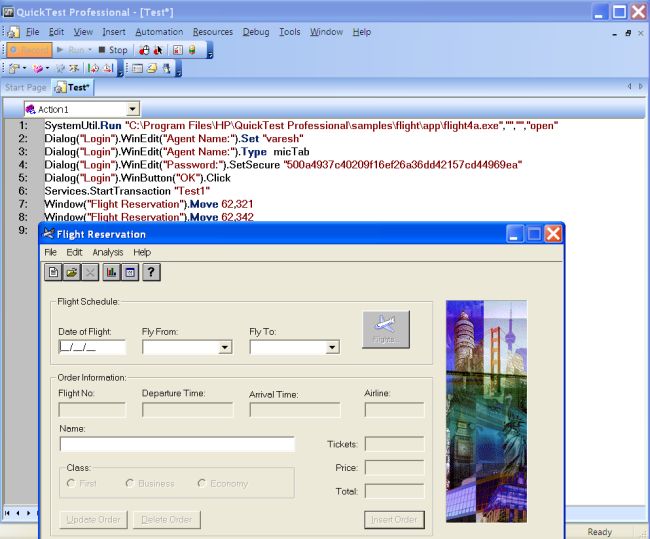Image resolution: width=650 pixels, height=539 pixels.
Task: Select the Business class radio button
Action: (130, 483)
